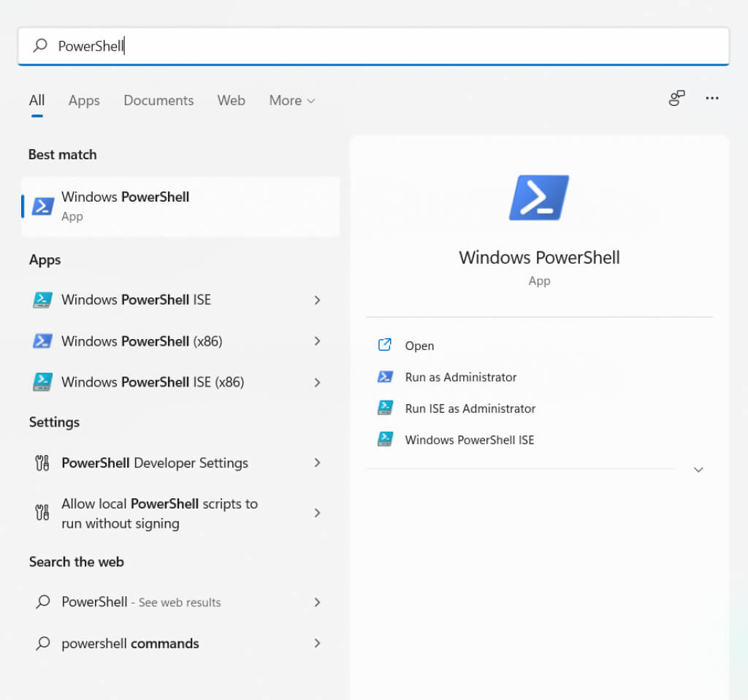Click search icon beside PowerShell web result
Image resolution: width=748 pixels, height=700 pixels.
[43, 601]
